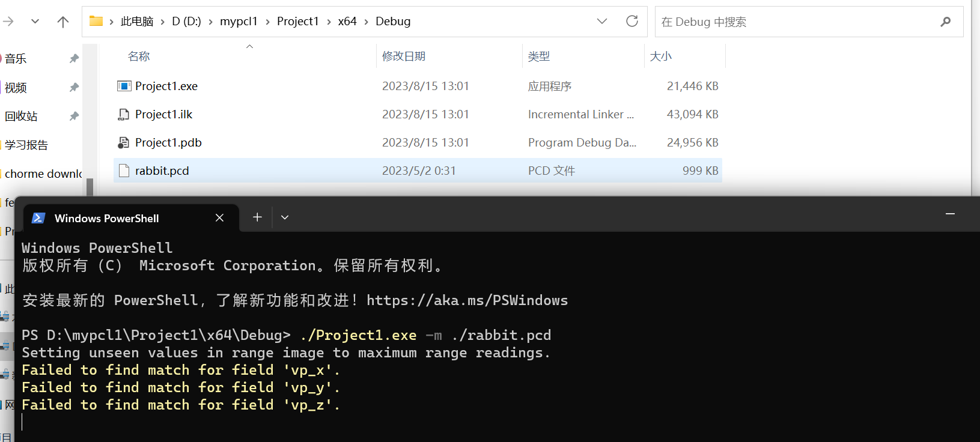Refresh the Debug folder view
This screenshot has height=442, width=980.
coord(632,20)
